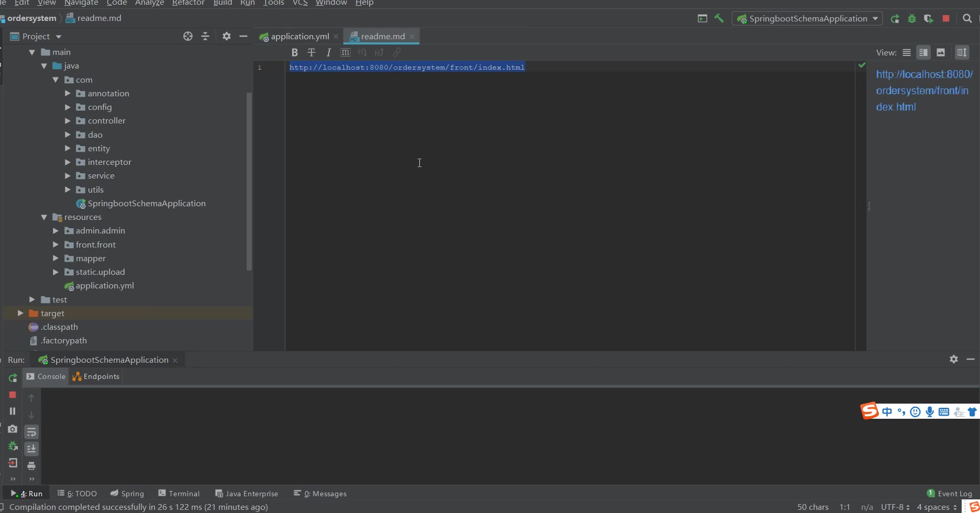The image size is (980, 513).
Task: Open the Java Enterprise tool window
Action: (247, 494)
